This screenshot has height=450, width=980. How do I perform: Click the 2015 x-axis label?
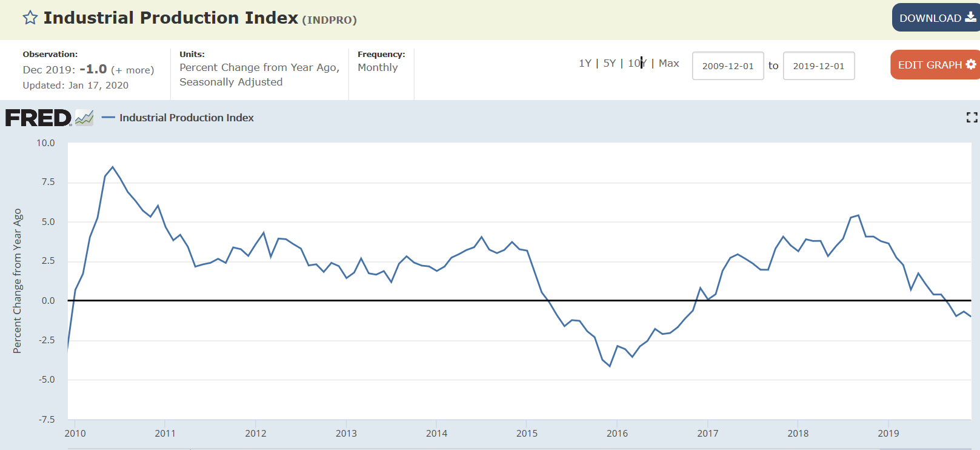[527, 433]
